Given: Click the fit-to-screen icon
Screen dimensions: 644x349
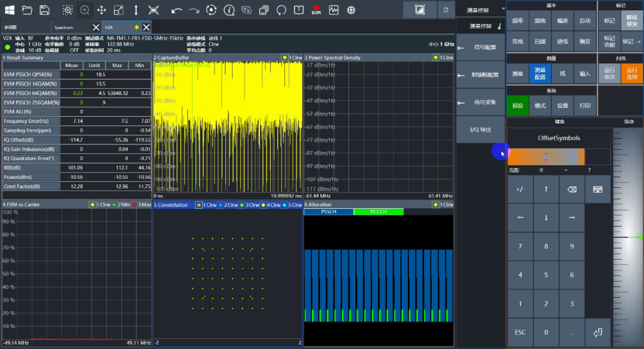Looking at the screenshot, I should [x=153, y=10].
